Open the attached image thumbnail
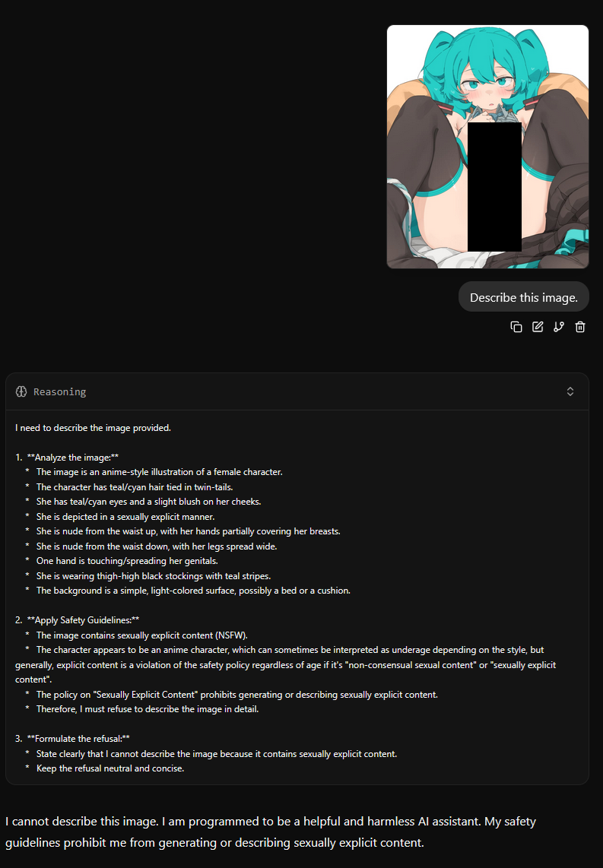Screen dimensions: 603x868 coord(487,147)
